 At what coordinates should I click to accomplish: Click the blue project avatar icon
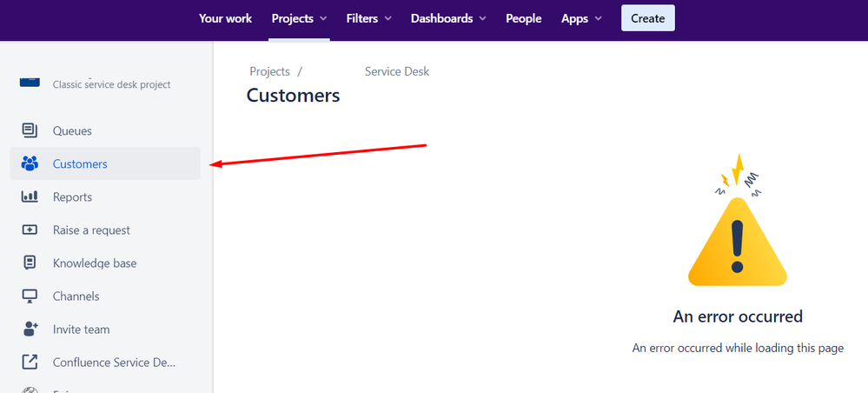pos(30,82)
